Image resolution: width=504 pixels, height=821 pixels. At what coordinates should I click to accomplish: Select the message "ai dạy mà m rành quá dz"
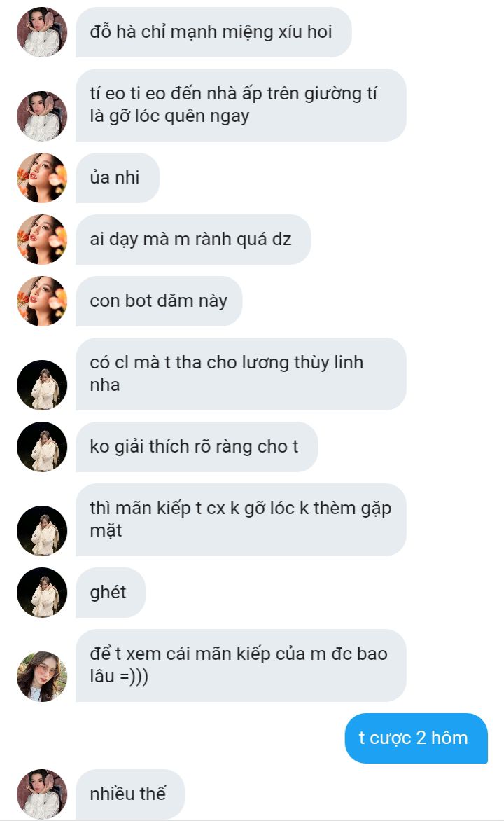193,240
